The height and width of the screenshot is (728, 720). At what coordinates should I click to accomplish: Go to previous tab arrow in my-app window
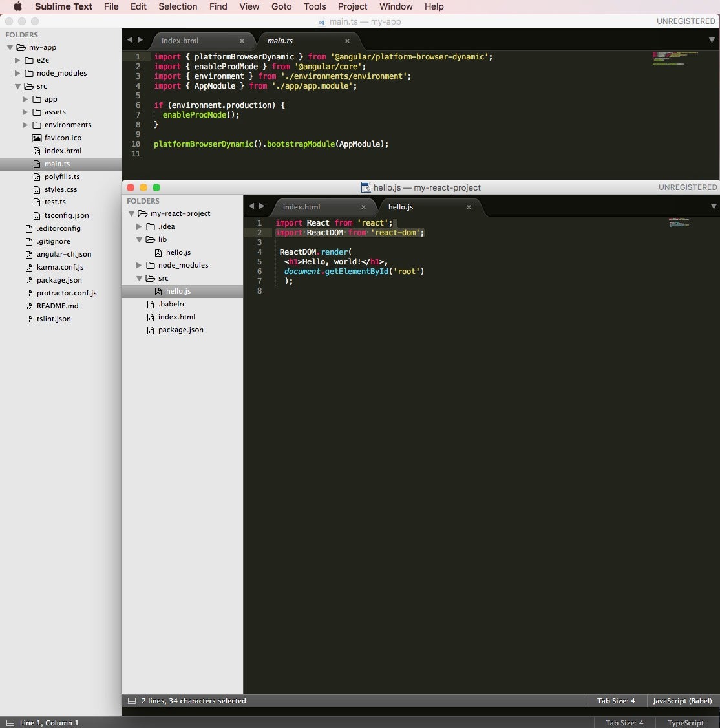point(129,40)
